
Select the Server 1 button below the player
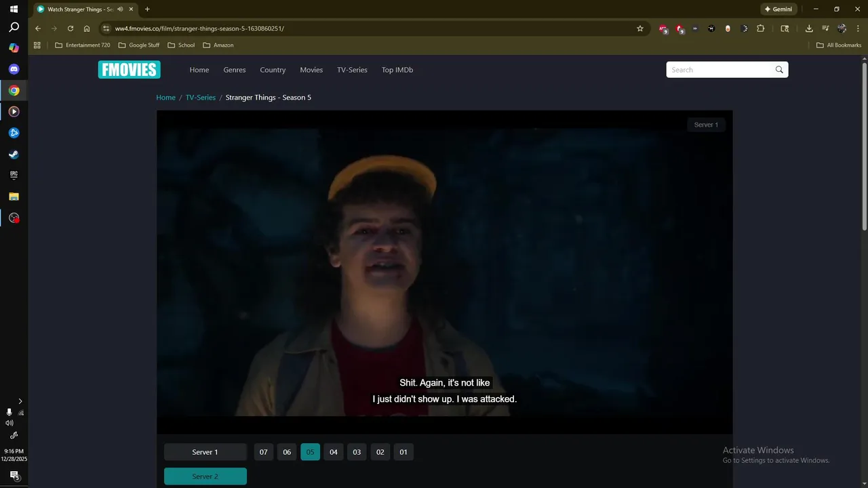pyautogui.click(x=205, y=452)
